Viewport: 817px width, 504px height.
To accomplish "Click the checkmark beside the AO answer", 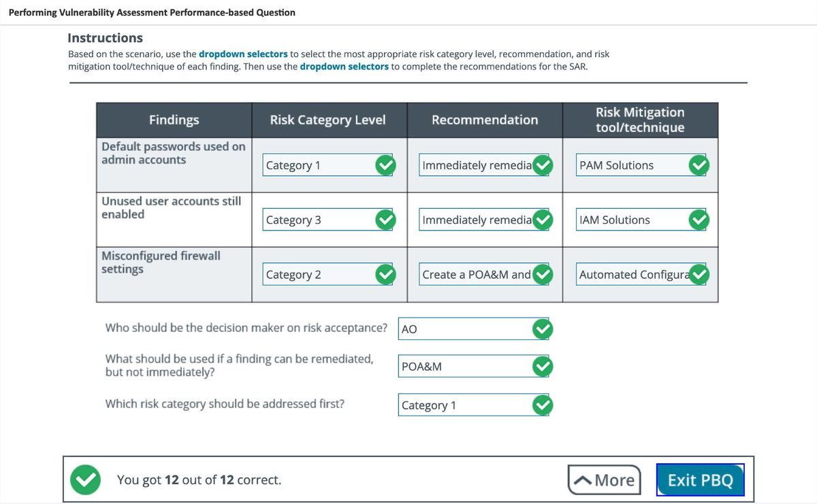I will click(x=543, y=329).
